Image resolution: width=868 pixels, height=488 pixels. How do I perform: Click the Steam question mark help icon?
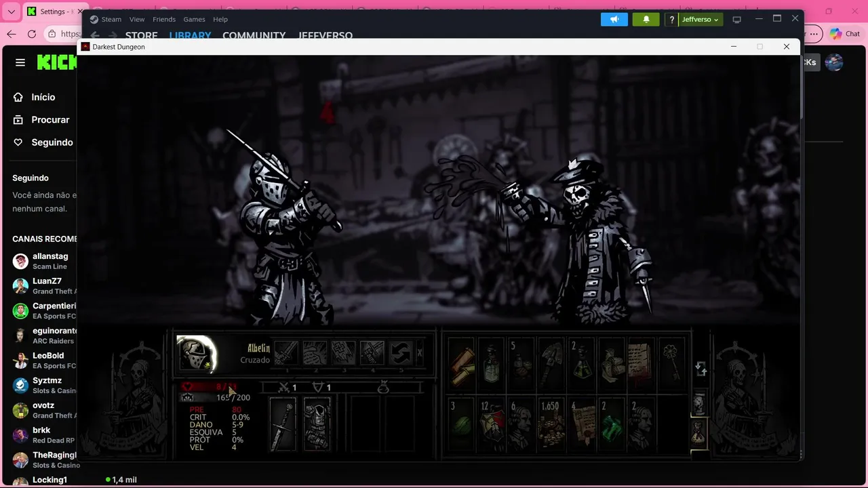pos(671,19)
